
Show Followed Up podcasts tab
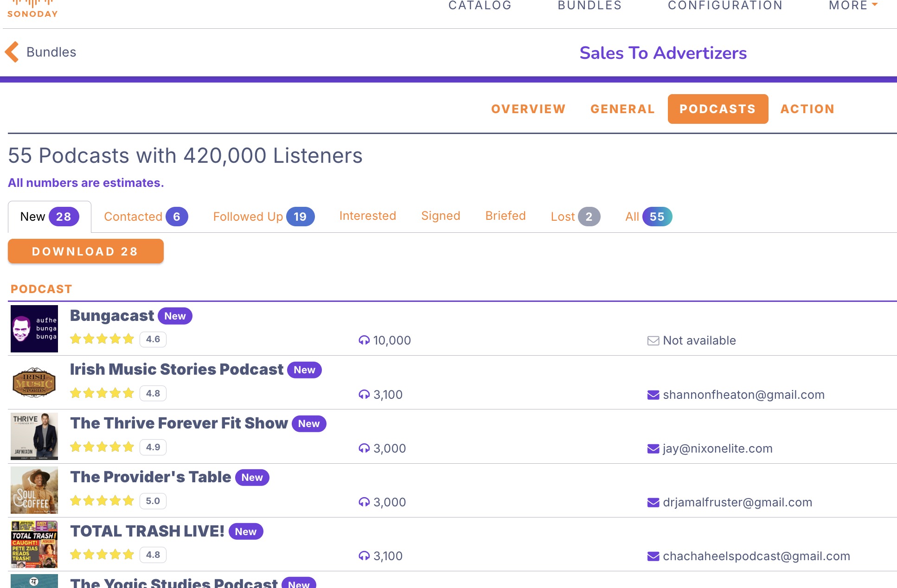(x=263, y=217)
